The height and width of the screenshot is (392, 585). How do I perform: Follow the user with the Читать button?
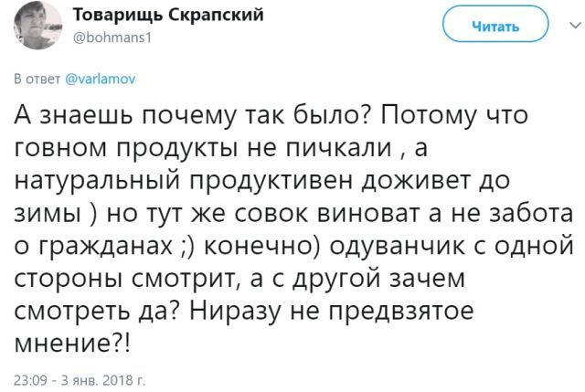[x=495, y=26]
